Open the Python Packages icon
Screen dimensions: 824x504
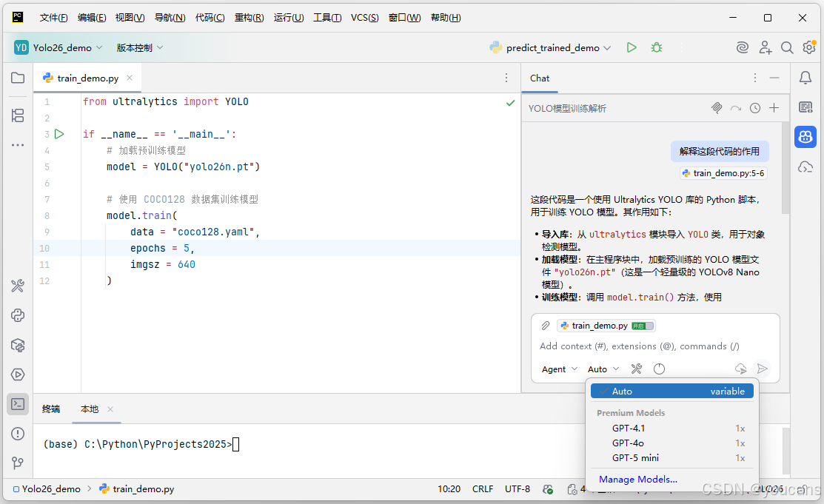point(18,346)
